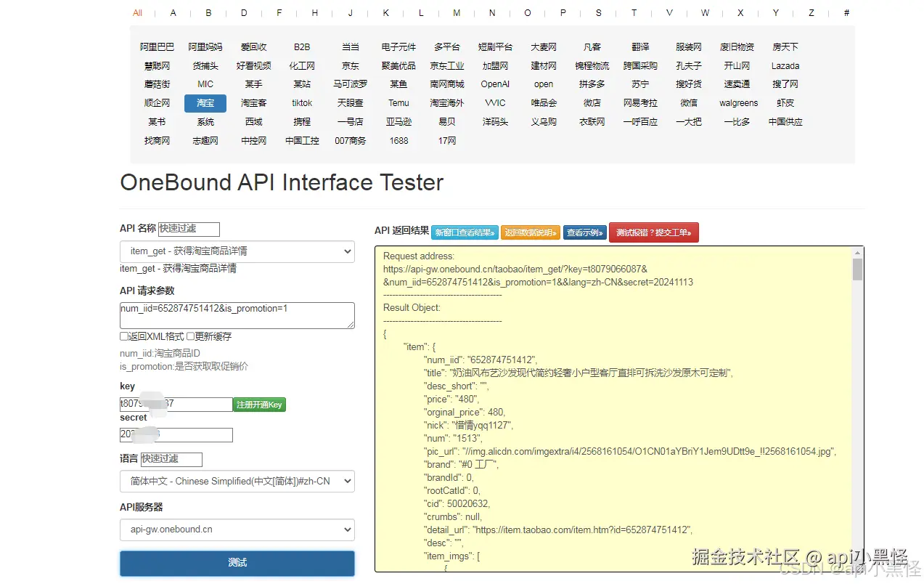The height and width of the screenshot is (584, 924).
Task: Focus the API 名称 quick filter field
Action: pos(189,229)
